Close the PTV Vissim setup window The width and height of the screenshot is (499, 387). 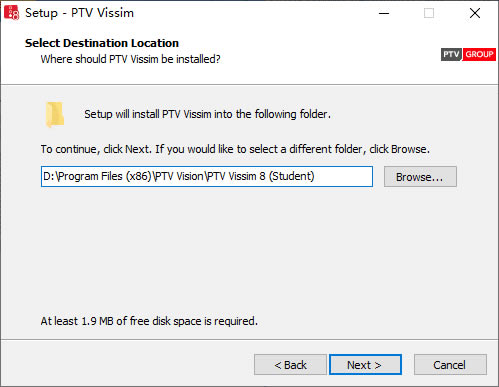(475, 13)
